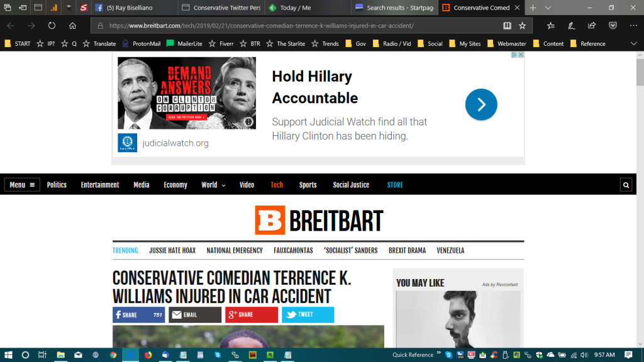The height and width of the screenshot is (362, 644).
Task: Open the ProtonMail bookmark
Action: pos(142,44)
